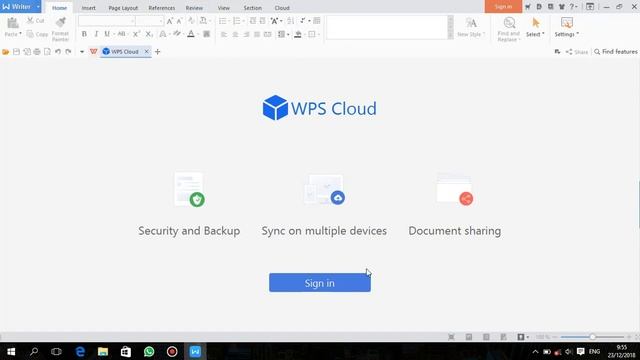Open the Cloud tab
The height and width of the screenshot is (360, 640).
(x=282, y=8)
